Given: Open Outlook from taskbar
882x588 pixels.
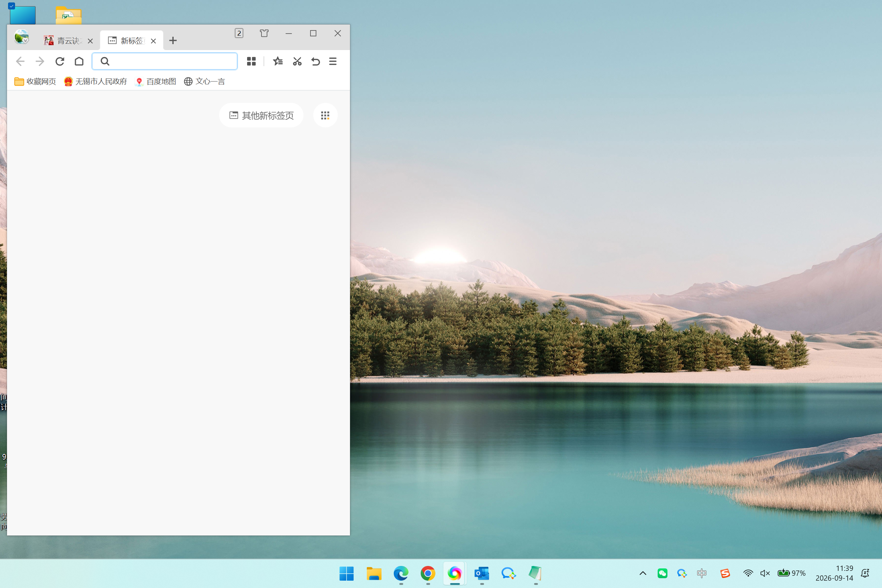Looking at the screenshot, I should pyautogui.click(x=482, y=573).
